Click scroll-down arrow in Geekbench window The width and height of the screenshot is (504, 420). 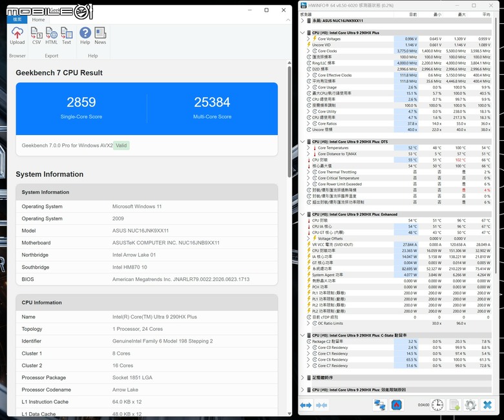click(x=289, y=414)
